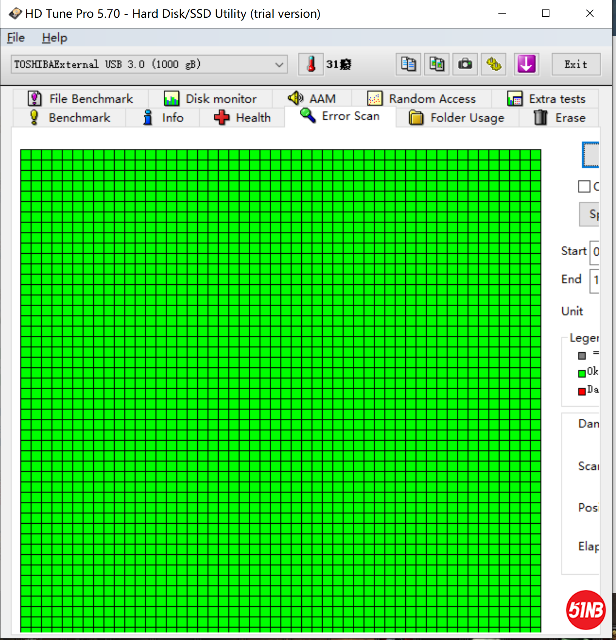
Task: Click the camera save screenshot icon
Action: [x=465, y=64]
